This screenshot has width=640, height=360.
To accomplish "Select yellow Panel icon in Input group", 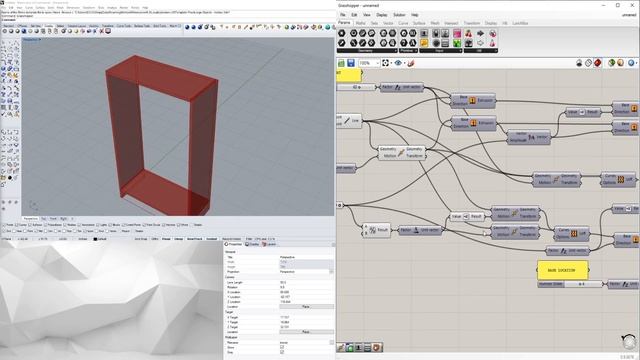I will pos(424,42).
